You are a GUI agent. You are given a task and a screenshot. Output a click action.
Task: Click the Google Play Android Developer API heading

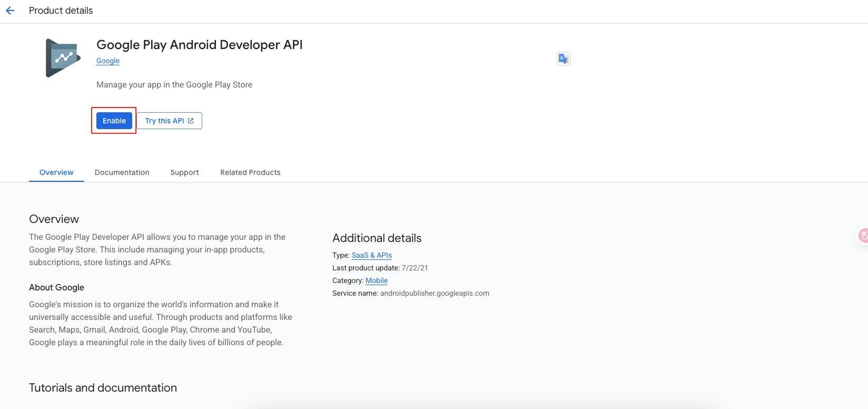click(x=199, y=45)
